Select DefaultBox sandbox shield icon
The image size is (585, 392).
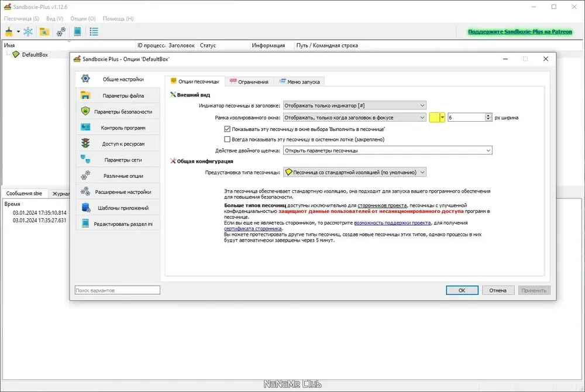(x=16, y=54)
